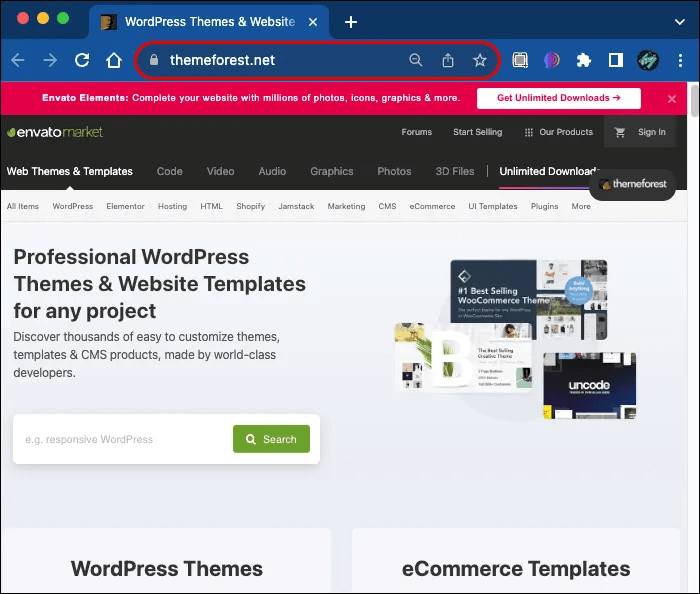700x594 pixels.
Task: Click the envato market logo
Action: point(55,132)
